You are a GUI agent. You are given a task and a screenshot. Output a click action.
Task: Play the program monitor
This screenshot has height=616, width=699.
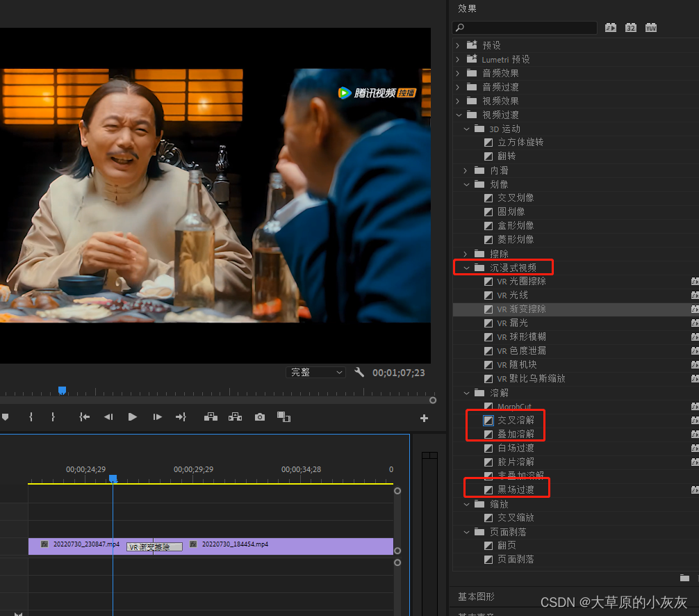click(133, 417)
